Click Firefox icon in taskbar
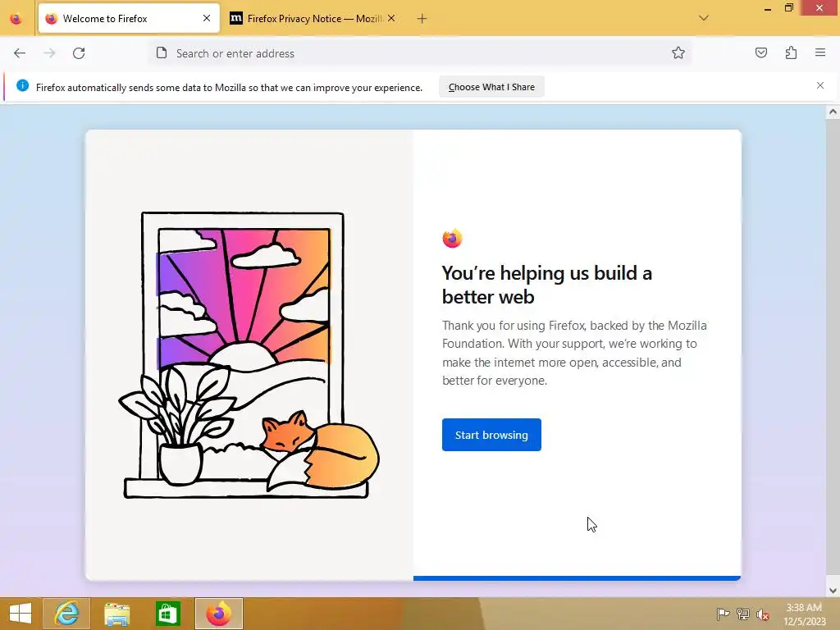 point(218,614)
